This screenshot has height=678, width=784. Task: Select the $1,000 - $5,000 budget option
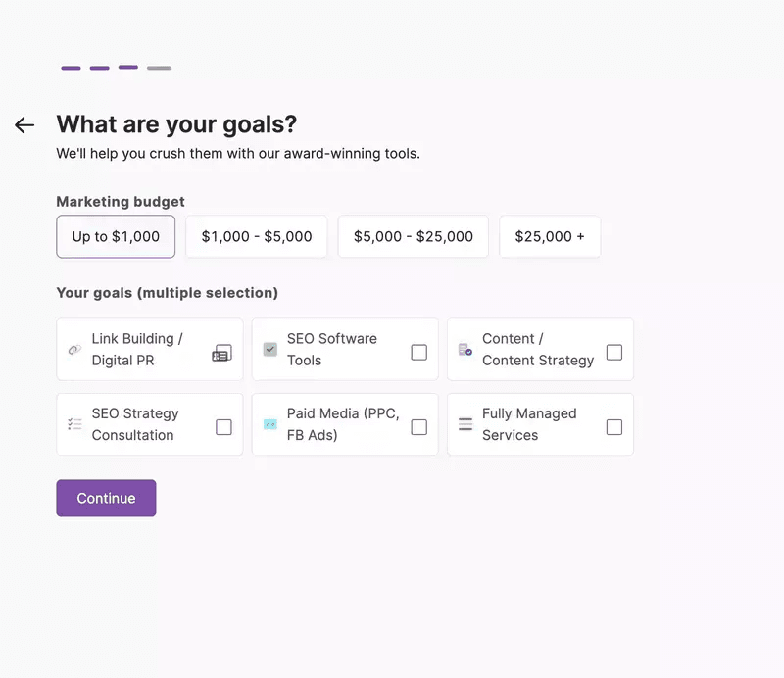[x=256, y=236]
